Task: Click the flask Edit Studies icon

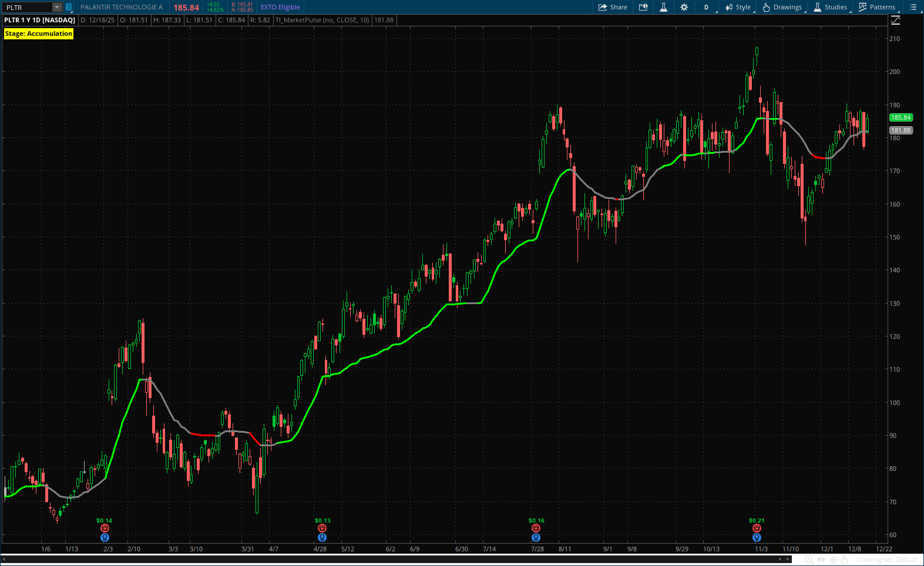Action: 663,7
